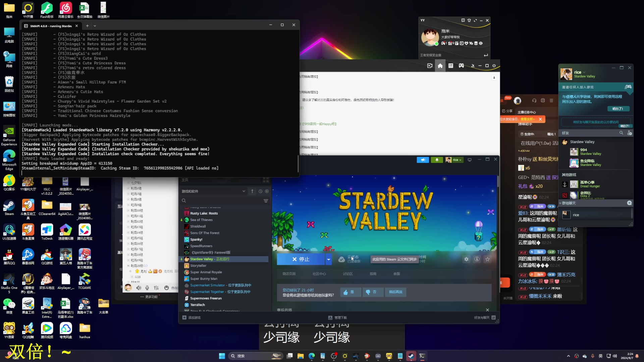This screenshot has width=644, height=362.
Task: Open Steam notifications bell
Action: (437, 160)
